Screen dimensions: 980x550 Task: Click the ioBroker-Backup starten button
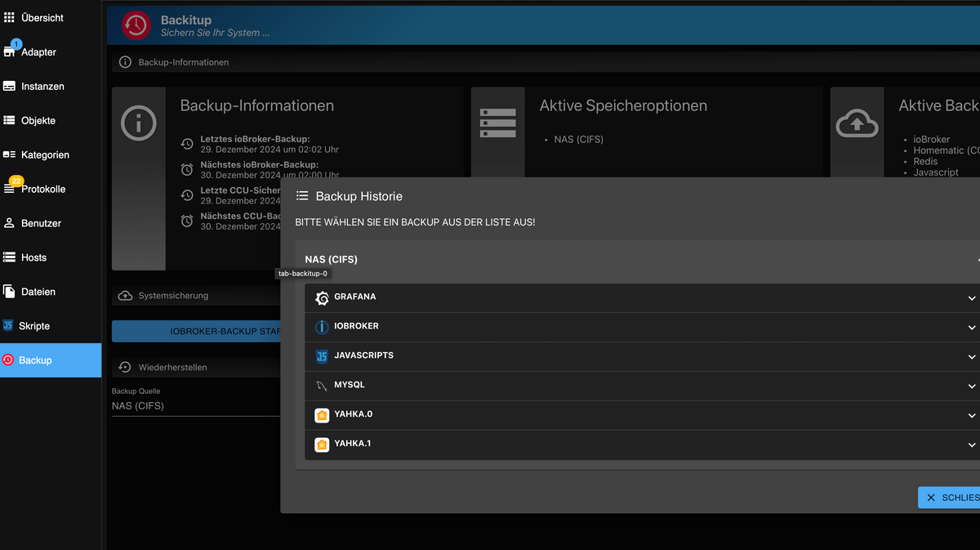pyautogui.click(x=196, y=331)
